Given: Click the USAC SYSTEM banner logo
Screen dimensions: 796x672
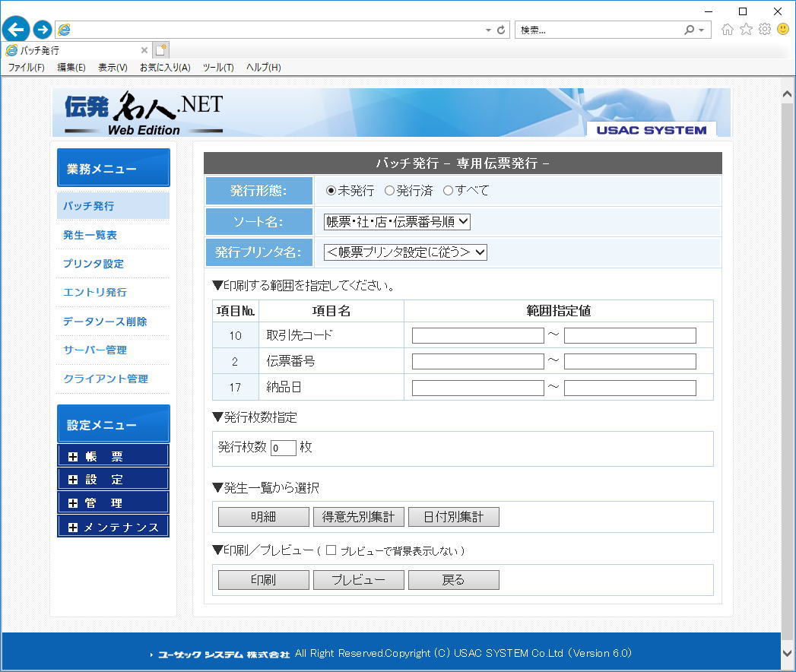Looking at the screenshot, I should click(x=652, y=130).
